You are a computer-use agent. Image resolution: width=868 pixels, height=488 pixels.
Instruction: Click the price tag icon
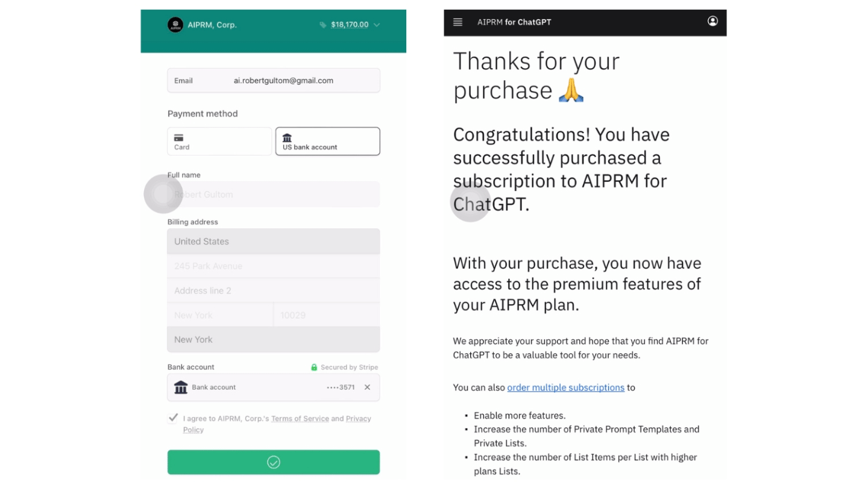pos(323,25)
